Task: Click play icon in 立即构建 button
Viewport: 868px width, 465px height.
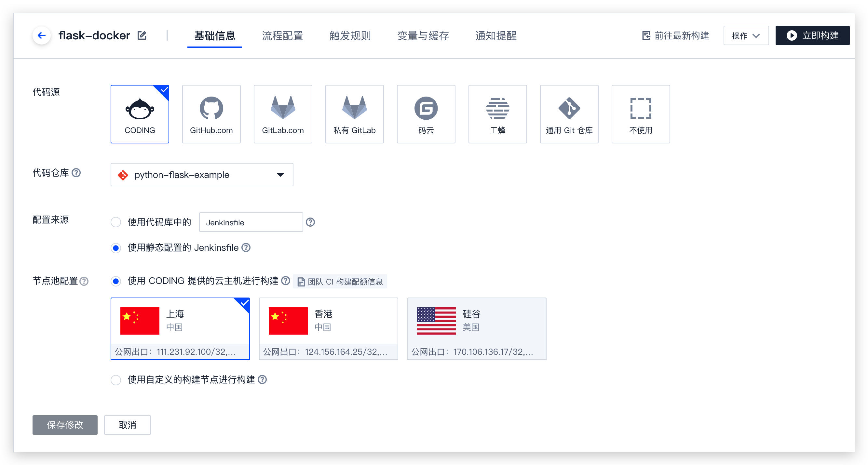Action: (792, 35)
